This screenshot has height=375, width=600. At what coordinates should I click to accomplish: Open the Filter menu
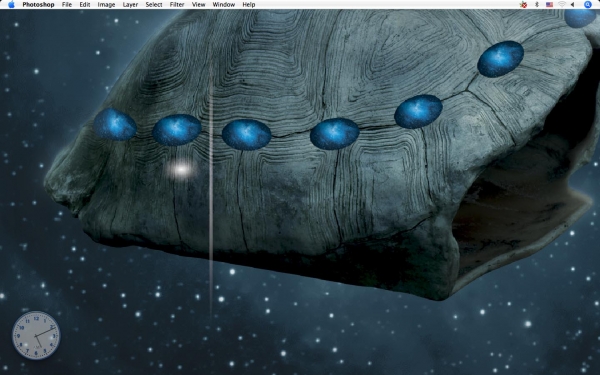pos(177,5)
